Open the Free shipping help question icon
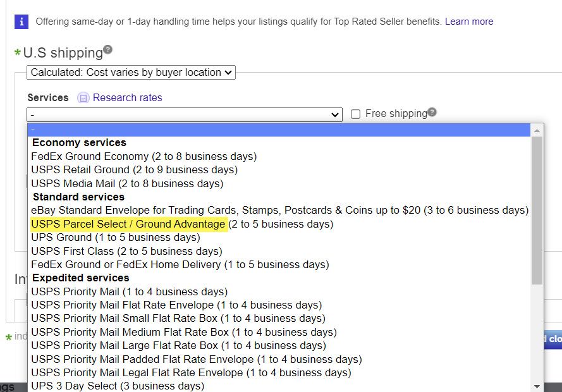 pos(432,112)
